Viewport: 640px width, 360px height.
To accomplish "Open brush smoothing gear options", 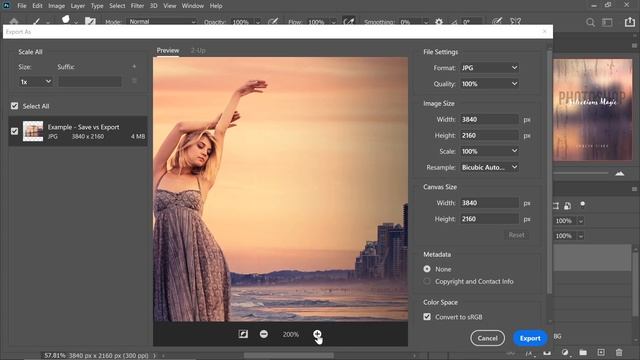I will click(439, 22).
